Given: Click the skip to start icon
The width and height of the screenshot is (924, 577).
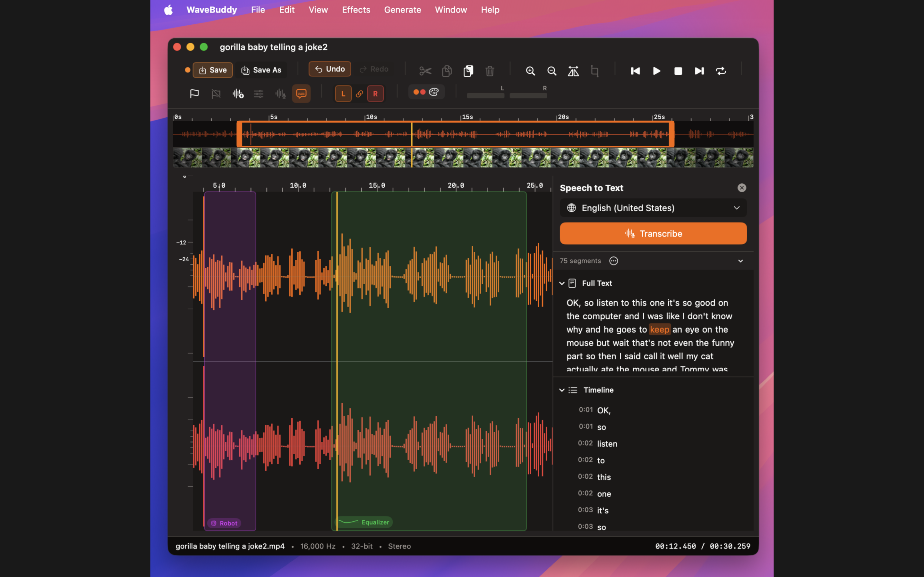Looking at the screenshot, I should coord(635,71).
